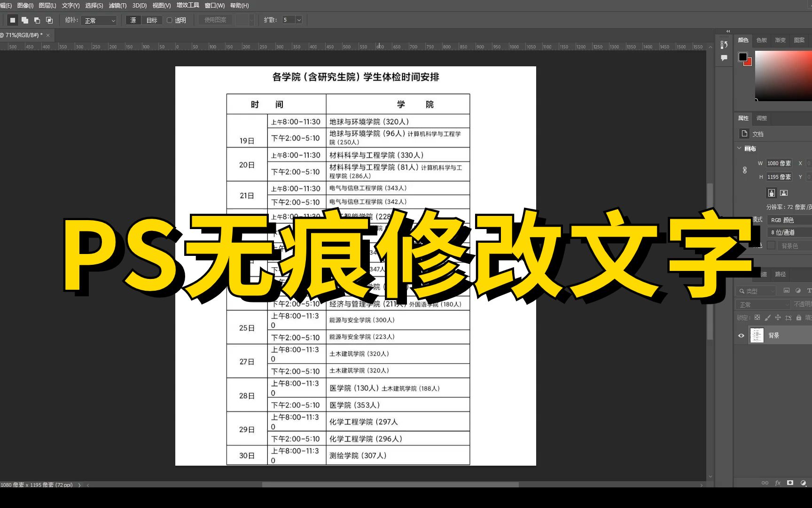Close the 71%(RGB/8#) document tab
The width and height of the screenshot is (812, 508).
point(48,35)
